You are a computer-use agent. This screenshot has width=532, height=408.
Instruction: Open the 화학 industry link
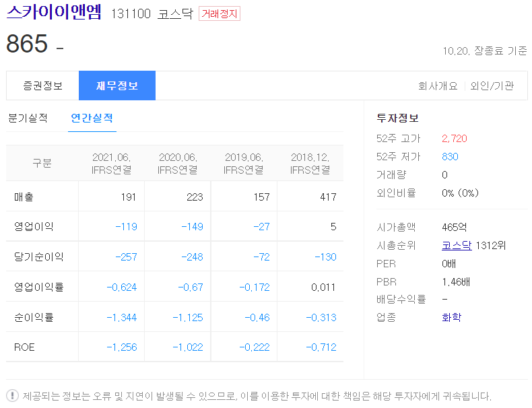pyautogui.click(x=451, y=317)
